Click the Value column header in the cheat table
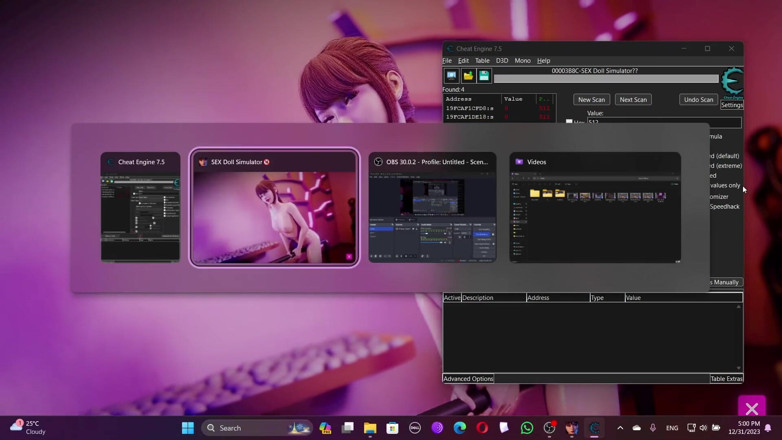 (x=683, y=298)
